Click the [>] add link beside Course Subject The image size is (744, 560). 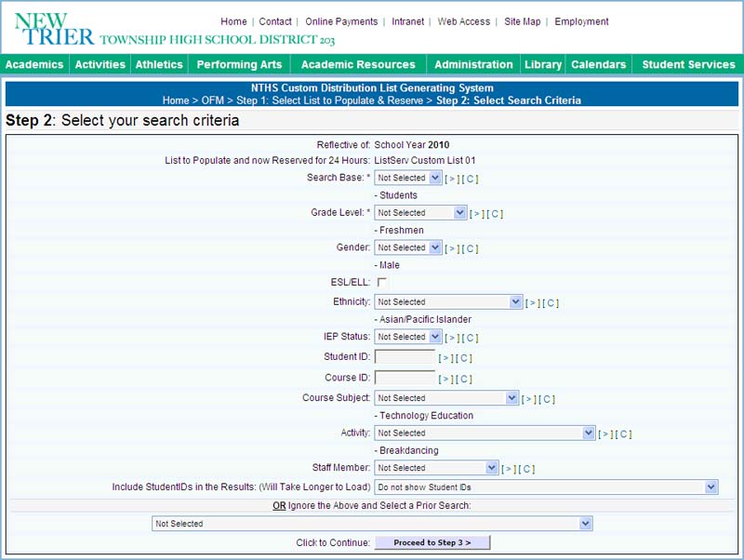click(528, 400)
